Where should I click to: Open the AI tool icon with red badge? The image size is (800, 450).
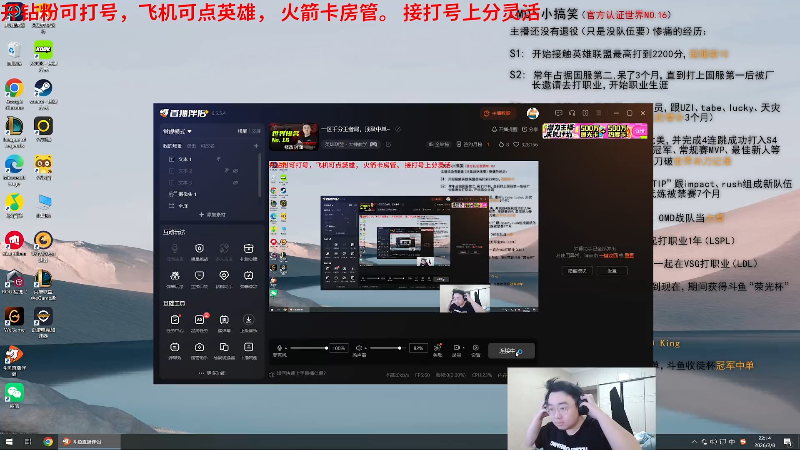[199, 319]
